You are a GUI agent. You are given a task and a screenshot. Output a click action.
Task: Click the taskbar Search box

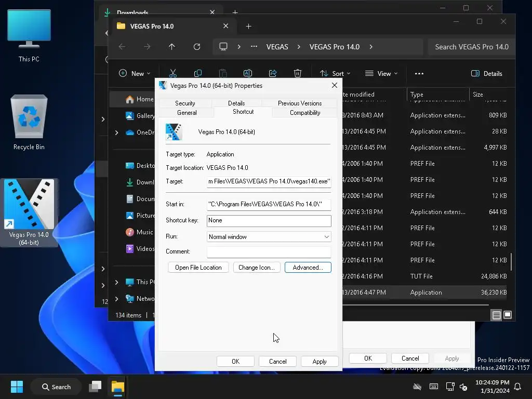[56, 387]
